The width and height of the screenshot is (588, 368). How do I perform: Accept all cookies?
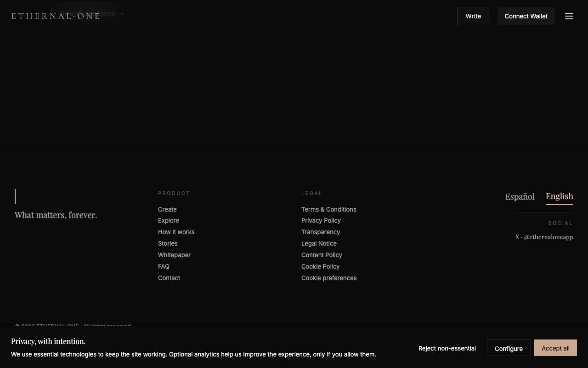point(555,348)
